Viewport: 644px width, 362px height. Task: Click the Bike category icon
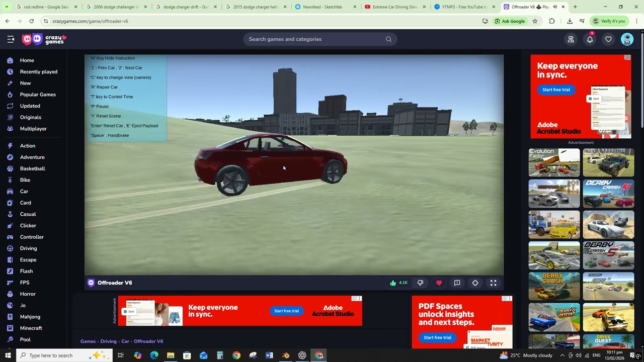pos(10,180)
